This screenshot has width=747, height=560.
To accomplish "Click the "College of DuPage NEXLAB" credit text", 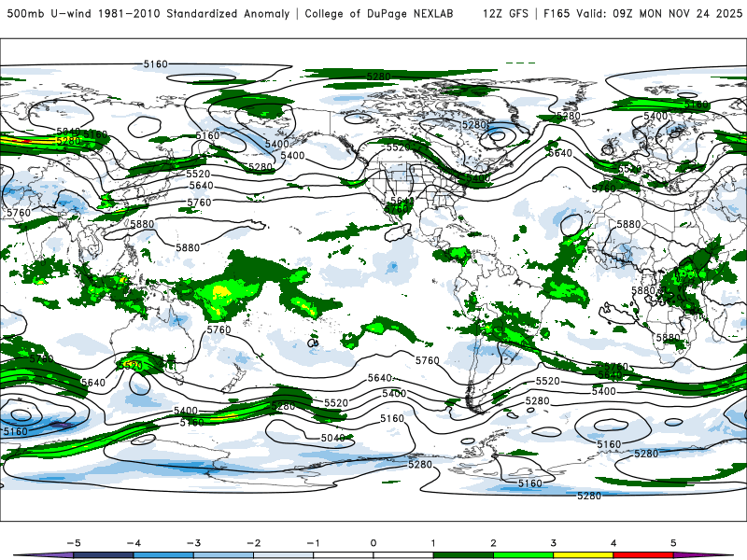I will tap(379, 13).
